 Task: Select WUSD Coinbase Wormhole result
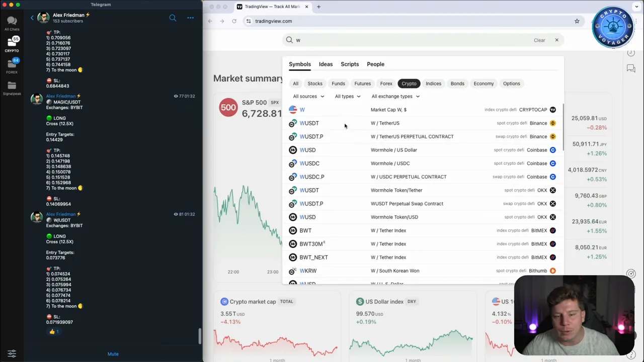[423, 150]
